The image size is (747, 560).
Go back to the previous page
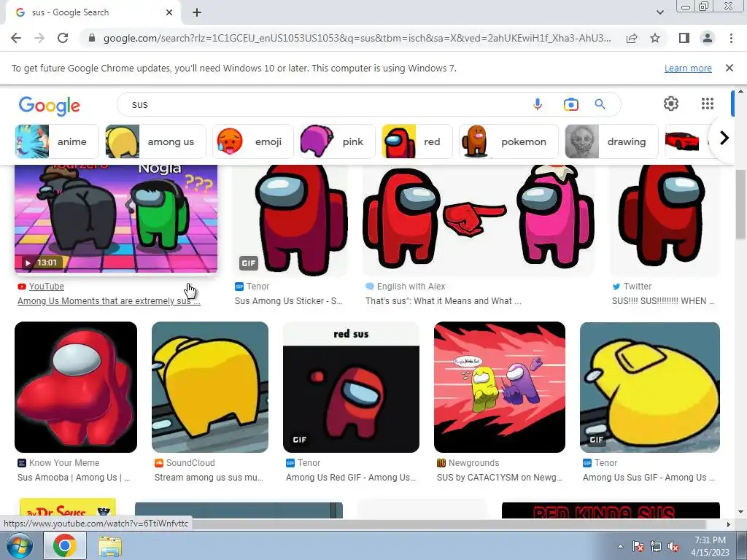pos(16,38)
